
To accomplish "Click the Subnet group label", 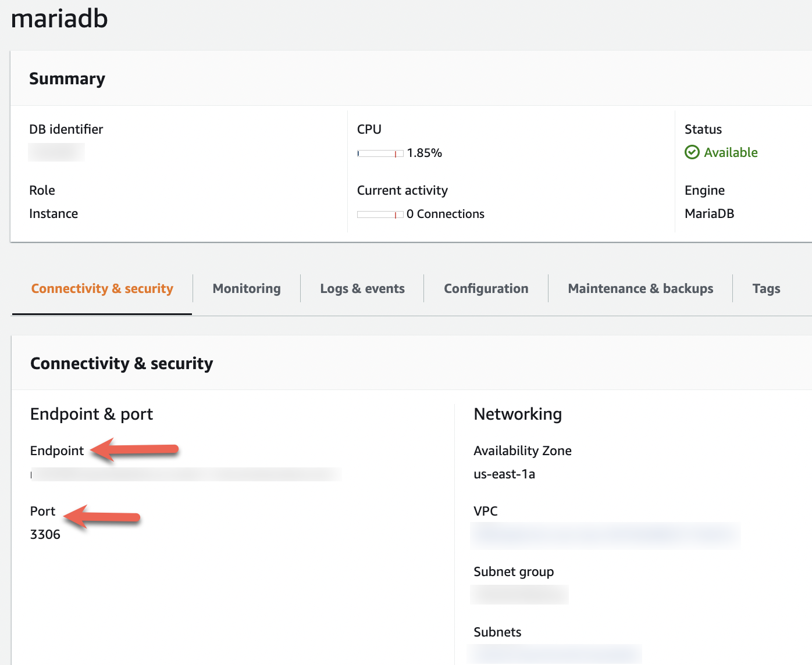I will tap(514, 571).
